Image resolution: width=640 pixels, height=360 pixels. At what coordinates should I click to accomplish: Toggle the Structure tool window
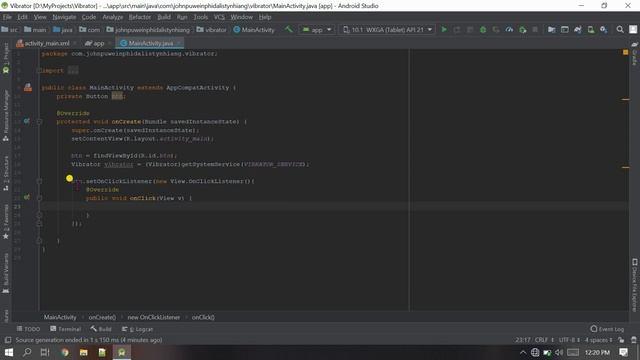[x=6, y=173]
